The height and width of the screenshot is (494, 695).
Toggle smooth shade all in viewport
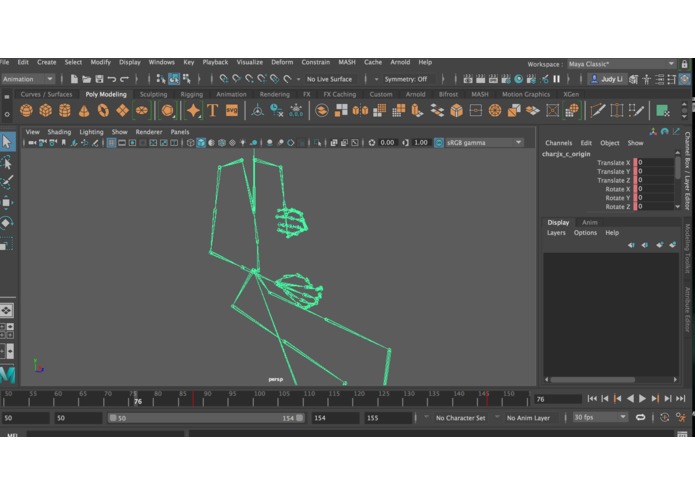201,143
